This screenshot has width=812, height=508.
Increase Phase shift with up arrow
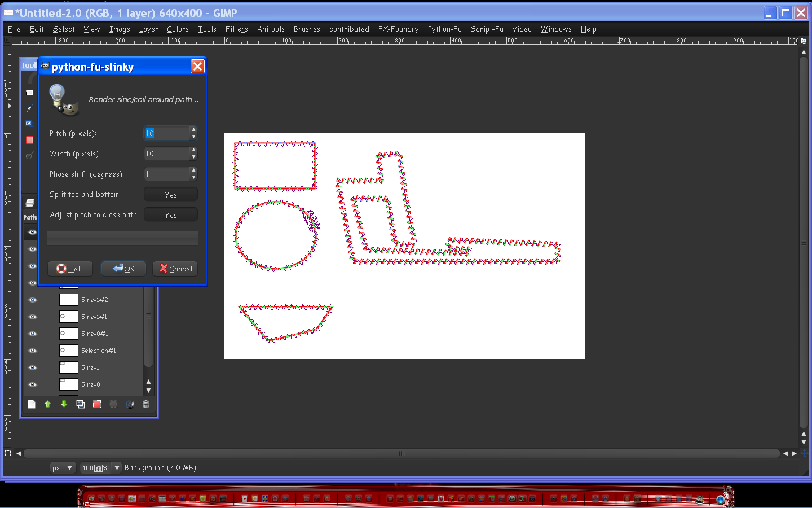(x=193, y=170)
